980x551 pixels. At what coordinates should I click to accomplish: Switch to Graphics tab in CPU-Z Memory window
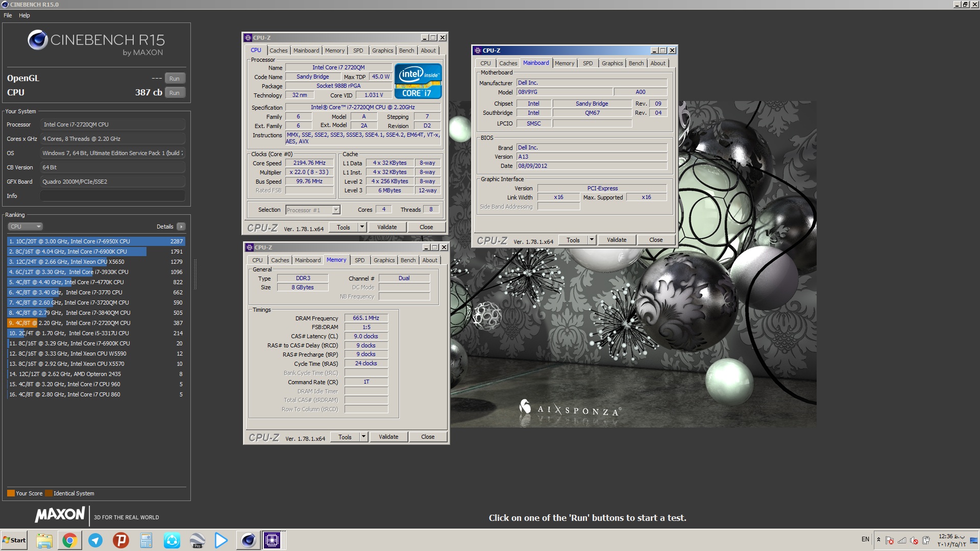pos(384,260)
